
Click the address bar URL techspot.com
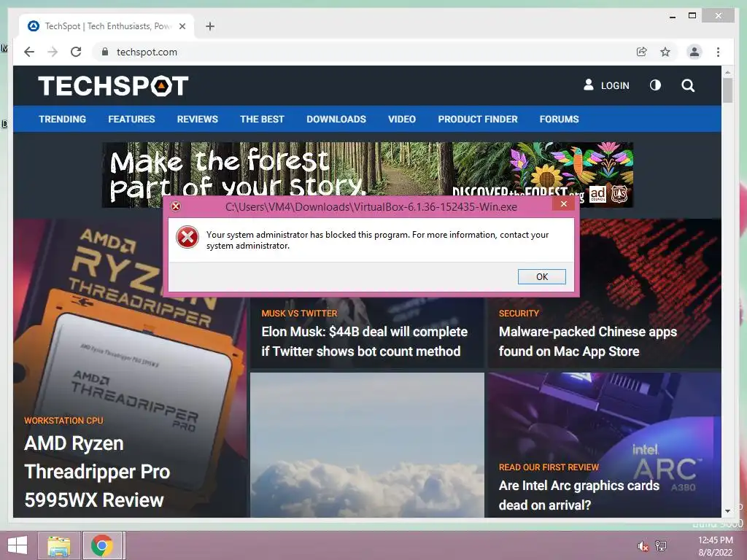point(147,52)
